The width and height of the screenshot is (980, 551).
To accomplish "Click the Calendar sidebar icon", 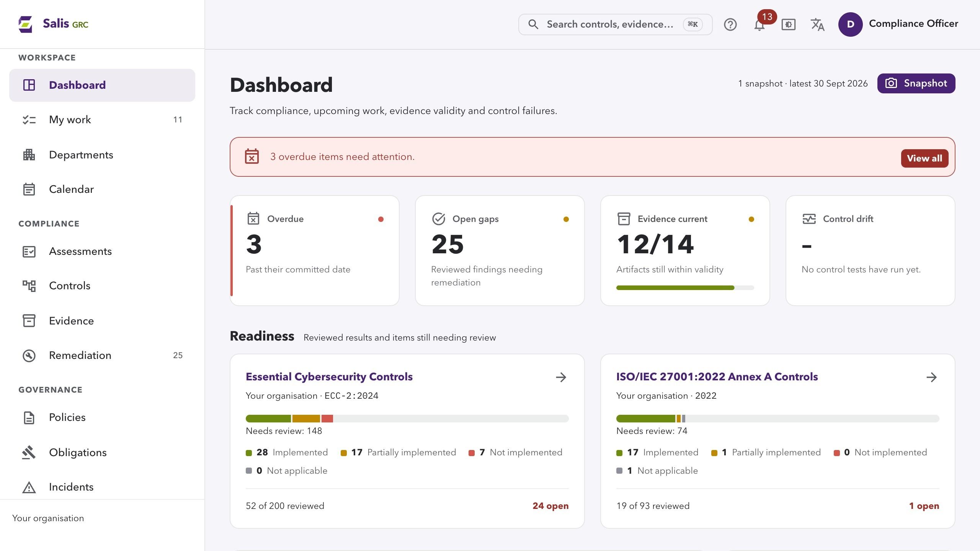I will click(29, 189).
